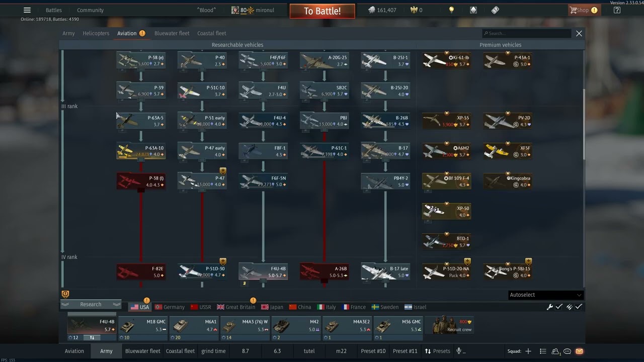
Task: Click the ammo belts auto-refill icon
Action: pyautogui.click(x=570, y=307)
